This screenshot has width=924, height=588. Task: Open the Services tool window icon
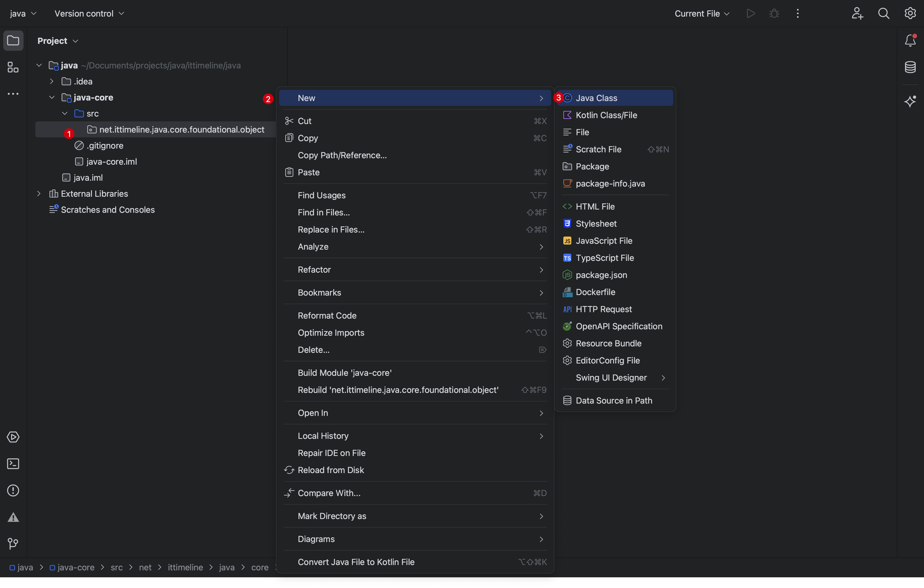tap(13, 437)
